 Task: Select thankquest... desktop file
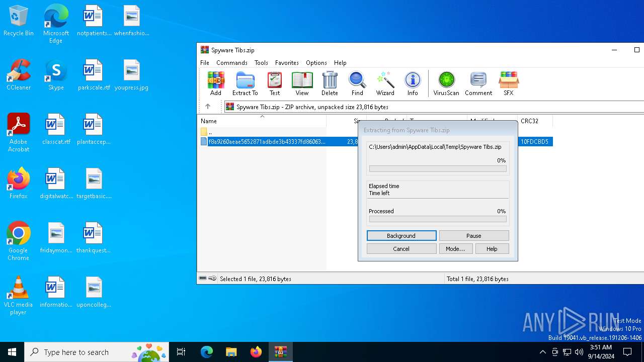(94, 238)
